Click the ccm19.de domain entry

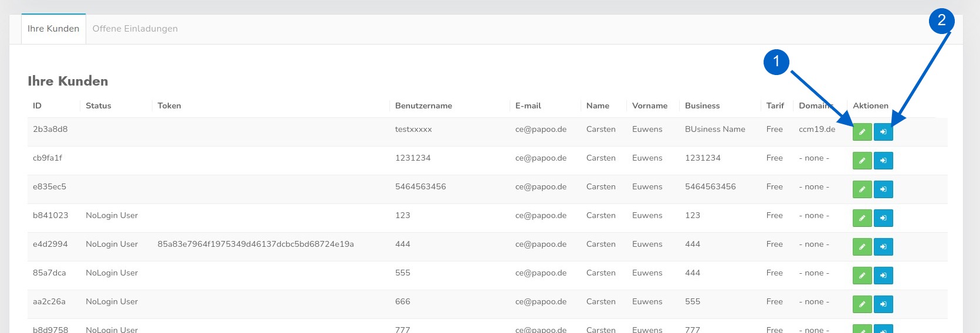coord(816,130)
